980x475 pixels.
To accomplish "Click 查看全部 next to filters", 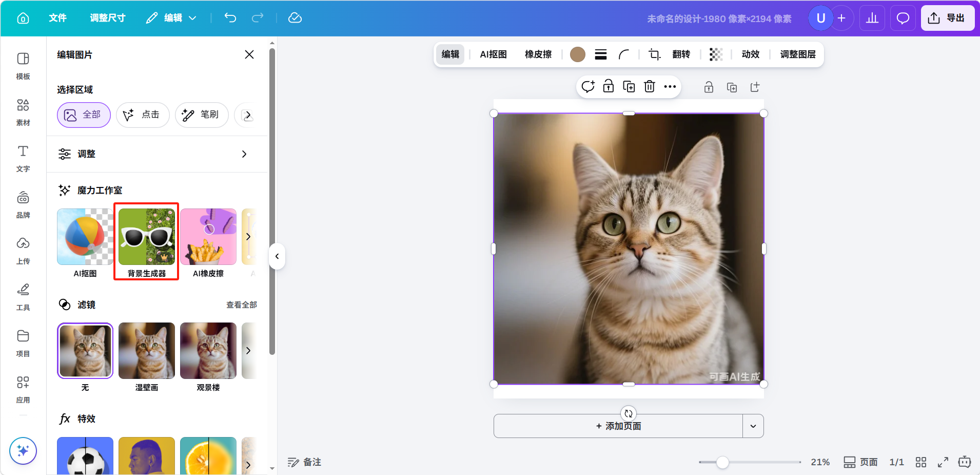I will pos(241,305).
